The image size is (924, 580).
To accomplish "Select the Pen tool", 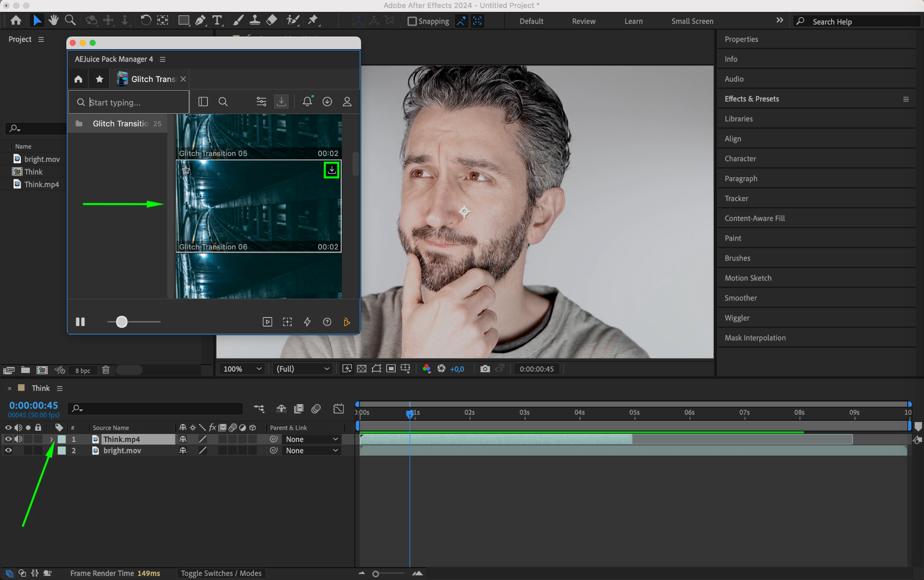I will (x=200, y=20).
